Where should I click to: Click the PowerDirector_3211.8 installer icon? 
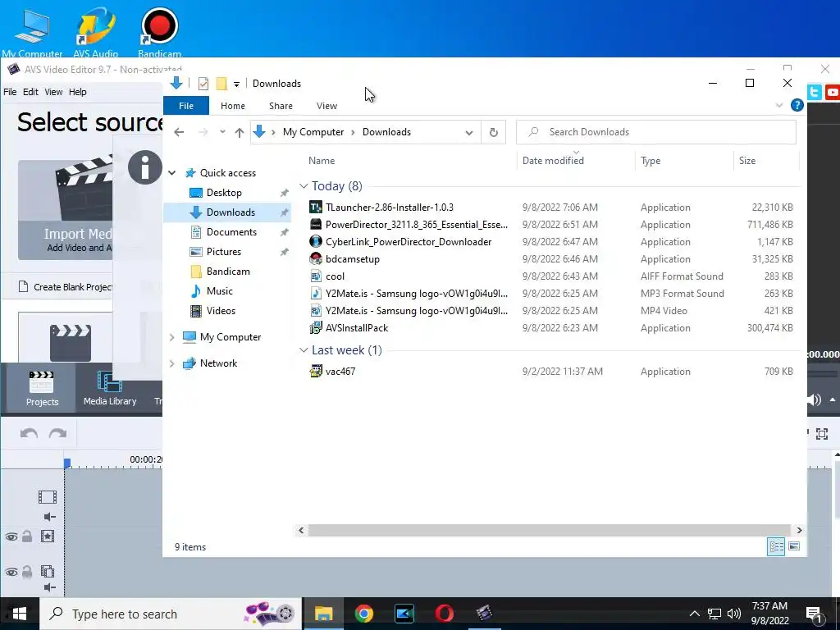click(x=316, y=225)
